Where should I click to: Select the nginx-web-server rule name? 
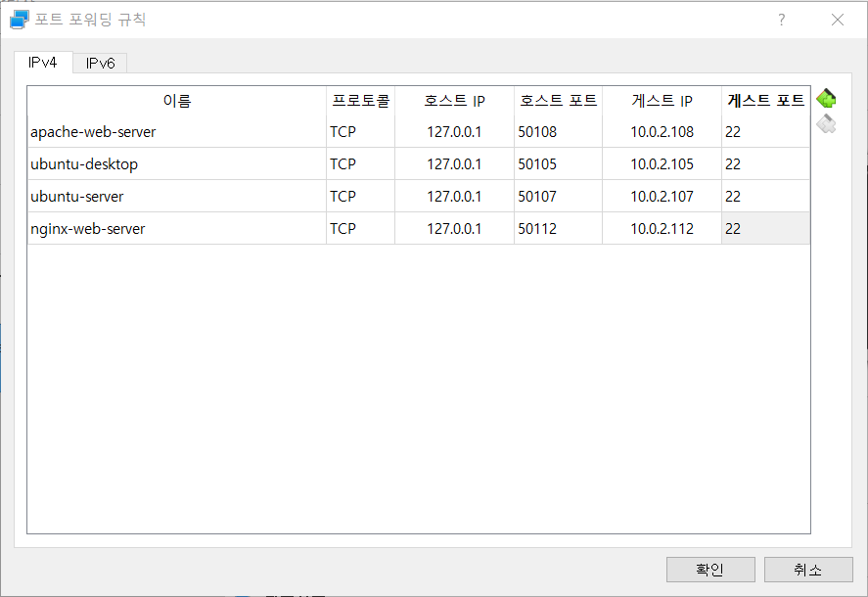[177, 228]
